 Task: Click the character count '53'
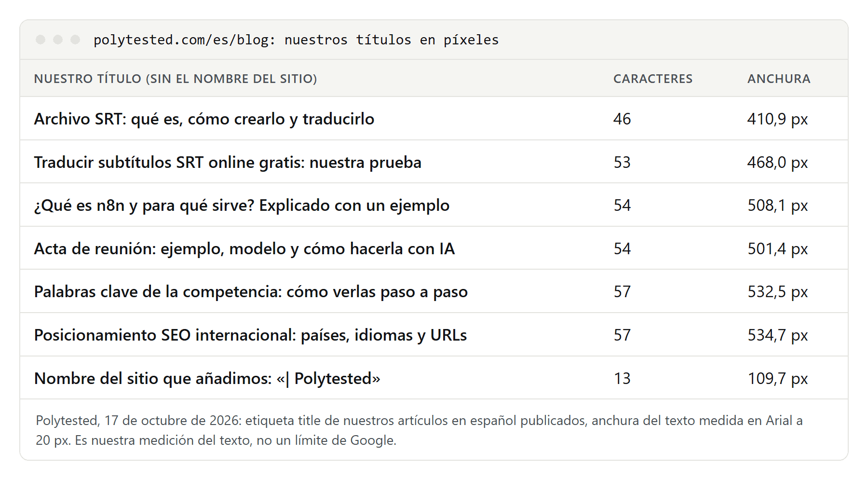622,163
